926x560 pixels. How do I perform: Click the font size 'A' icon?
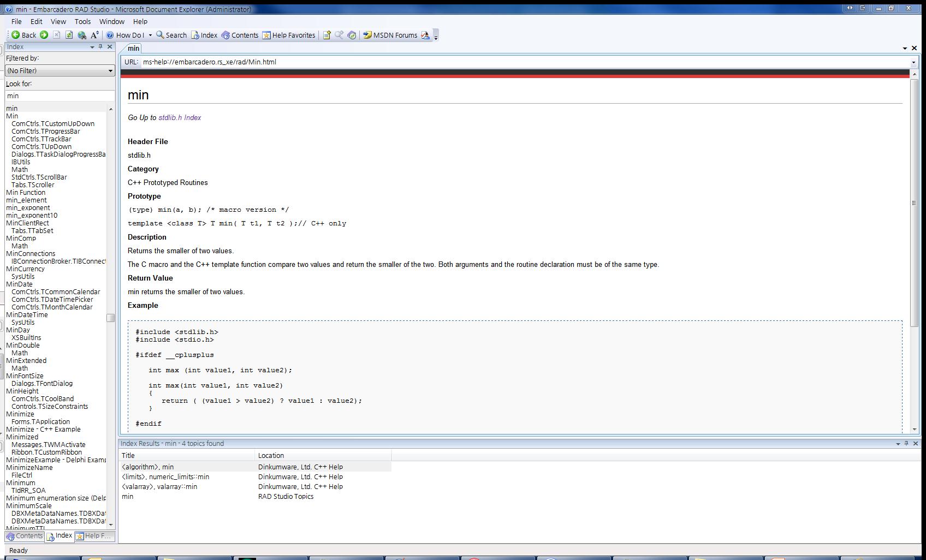coord(94,35)
